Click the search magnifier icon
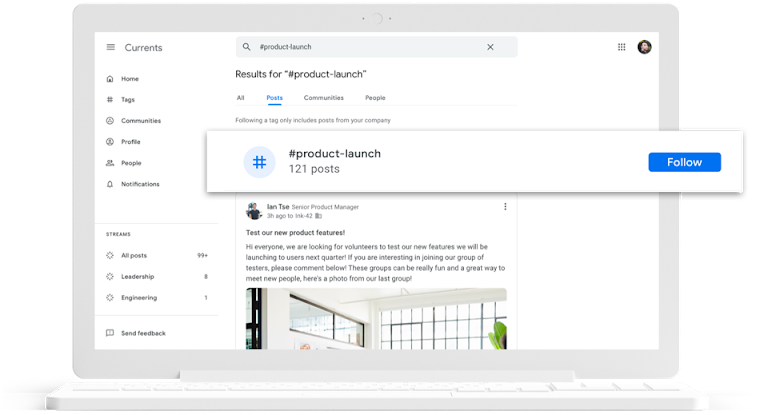Image resolution: width=768 pixels, height=415 pixels. click(x=246, y=47)
